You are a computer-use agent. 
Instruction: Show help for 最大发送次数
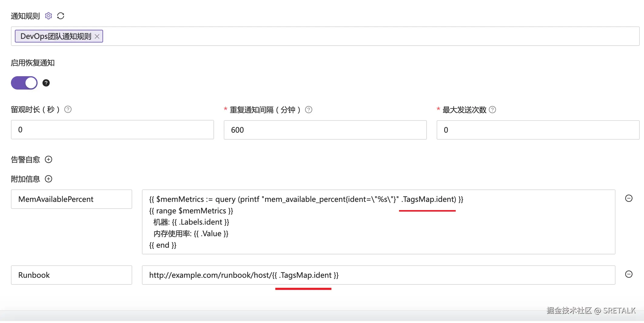[493, 110]
